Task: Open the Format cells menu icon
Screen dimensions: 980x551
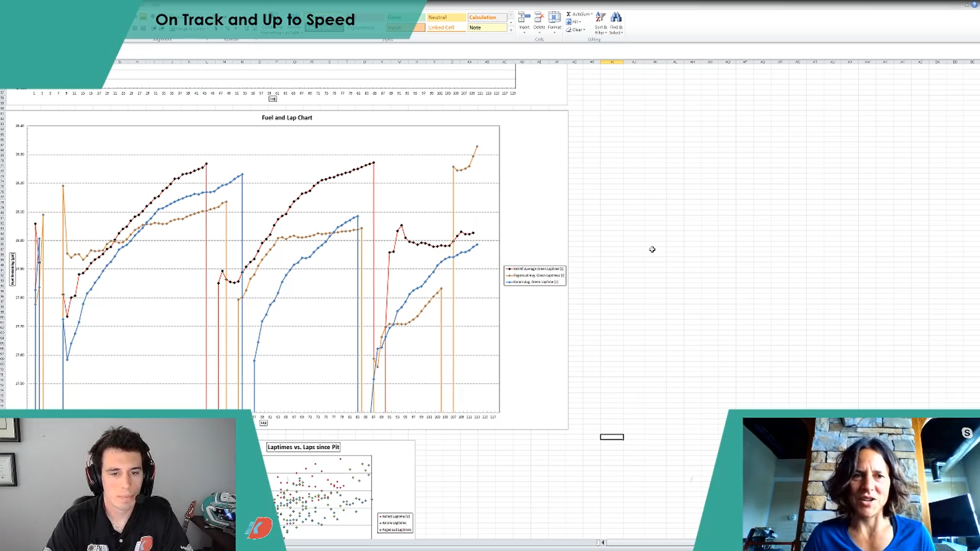Action: pyautogui.click(x=554, y=17)
